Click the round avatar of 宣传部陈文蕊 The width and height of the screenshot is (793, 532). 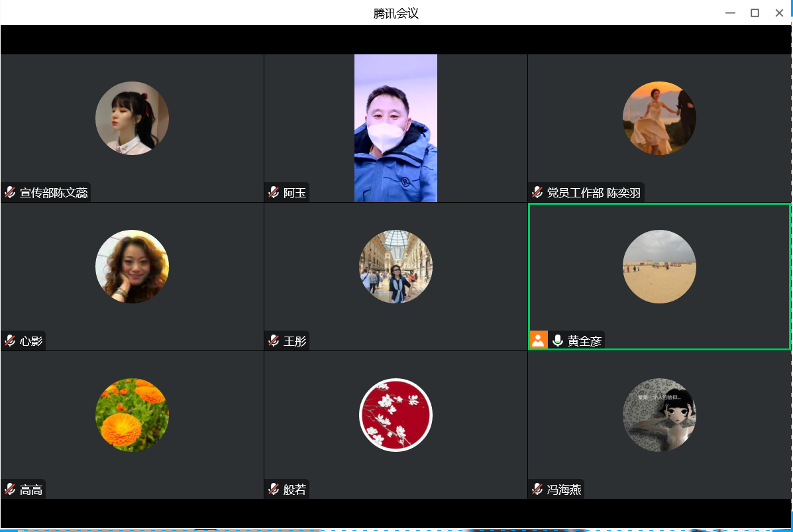click(132, 118)
